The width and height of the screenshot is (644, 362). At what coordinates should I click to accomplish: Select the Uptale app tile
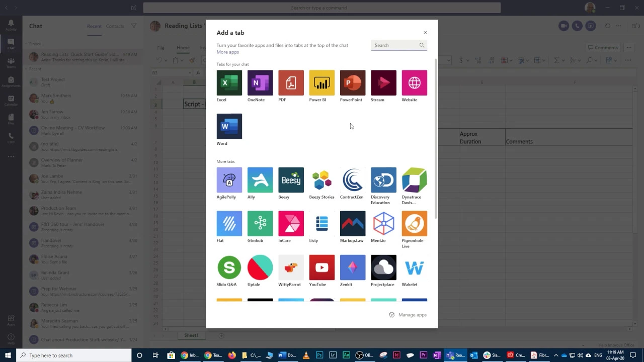click(260, 267)
